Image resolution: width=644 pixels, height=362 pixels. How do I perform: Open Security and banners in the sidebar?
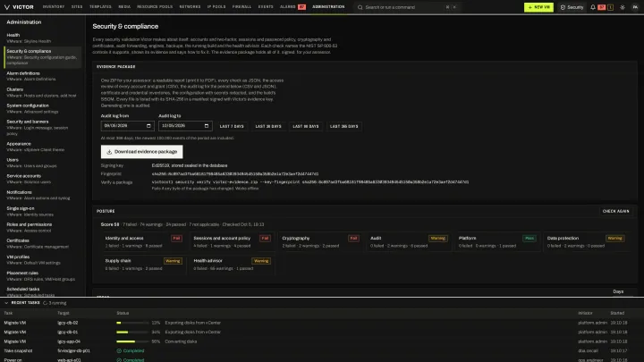(42, 128)
